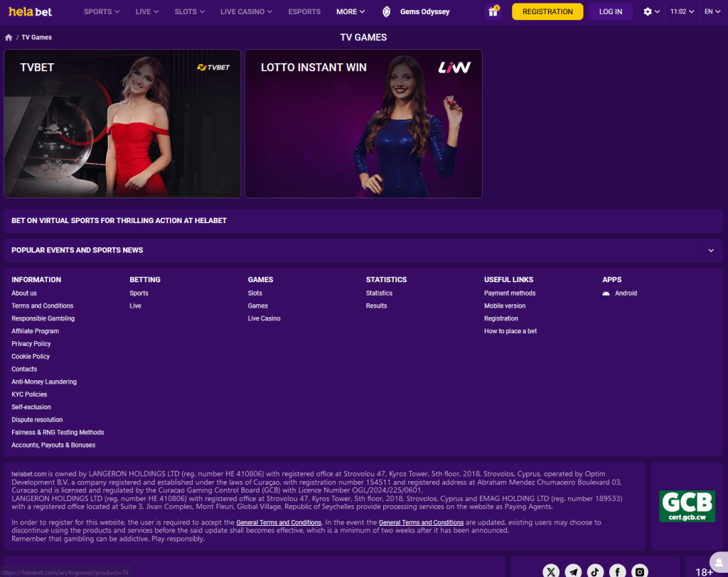This screenshot has height=577, width=728.
Task: Go to the Esports menu item
Action: pos(304,11)
